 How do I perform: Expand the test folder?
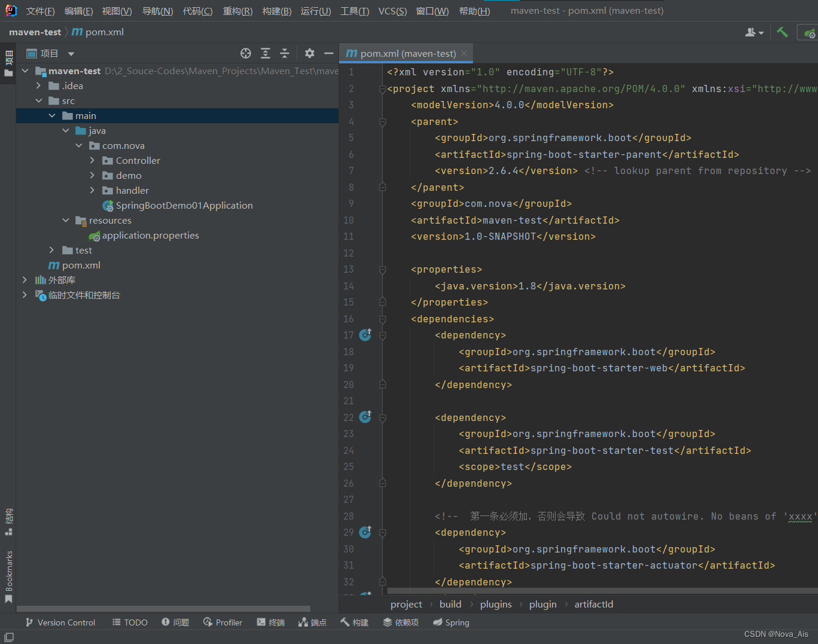coord(52,250)
